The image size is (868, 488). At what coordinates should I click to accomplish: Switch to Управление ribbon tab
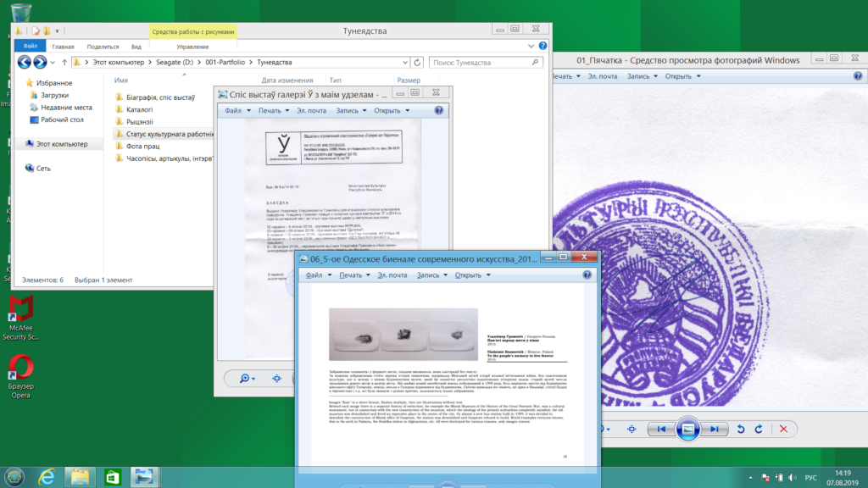point(192,47)
